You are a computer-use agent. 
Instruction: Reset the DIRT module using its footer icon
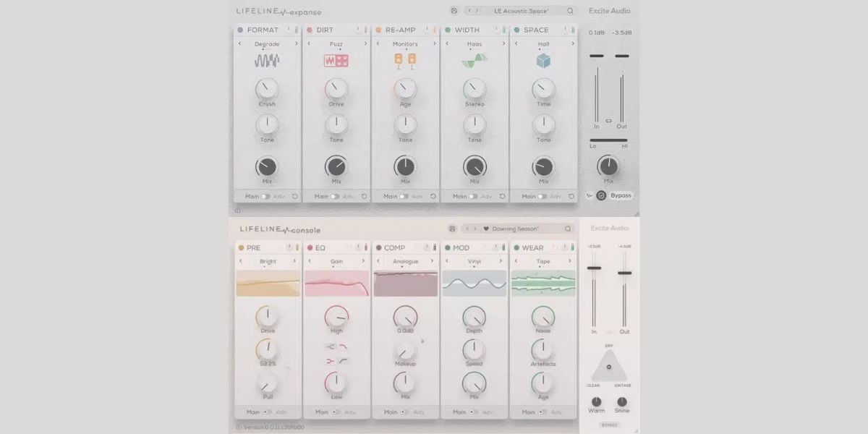(x=364, y=196)
